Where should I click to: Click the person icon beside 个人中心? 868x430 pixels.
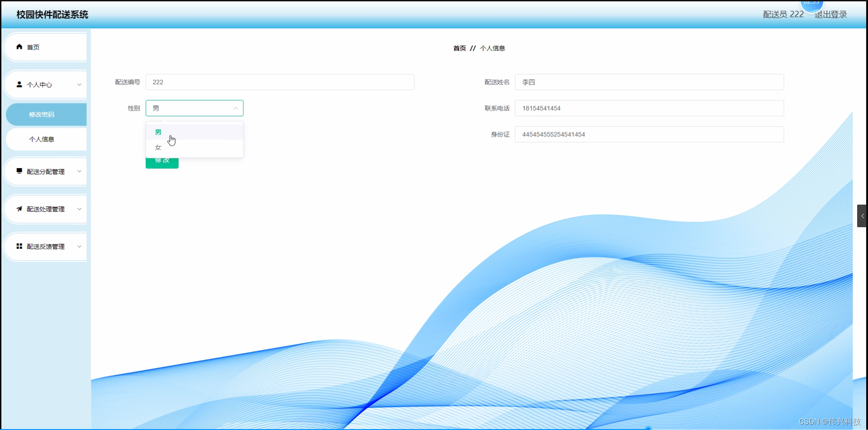pos(19,84)
